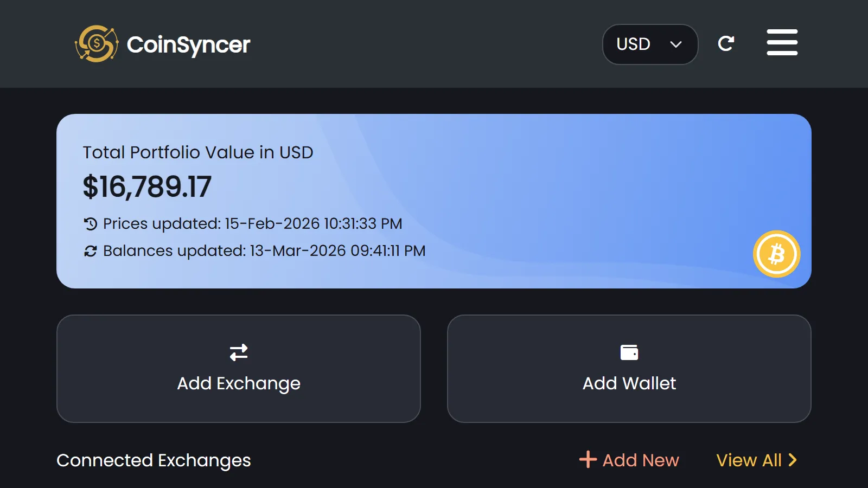Click the Add Exchange button label
The image size is (868, 488).
(x=239, y=383)
